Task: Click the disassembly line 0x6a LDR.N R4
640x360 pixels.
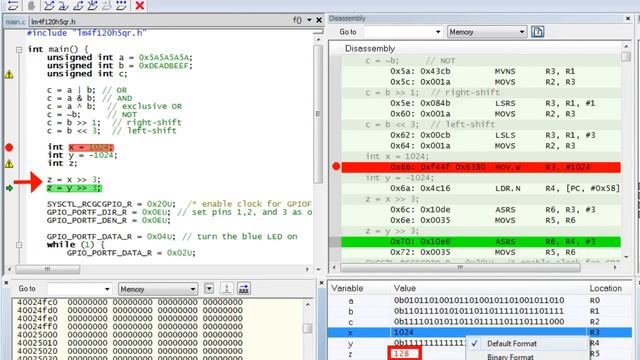Action: coord(481,189)
